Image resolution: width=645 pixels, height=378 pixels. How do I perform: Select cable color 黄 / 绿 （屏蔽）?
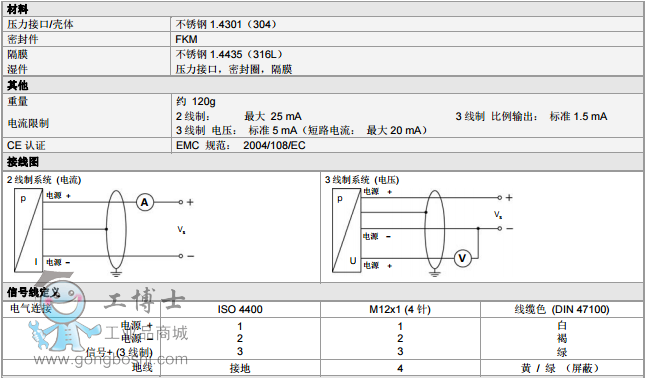(x=560, y=368)
